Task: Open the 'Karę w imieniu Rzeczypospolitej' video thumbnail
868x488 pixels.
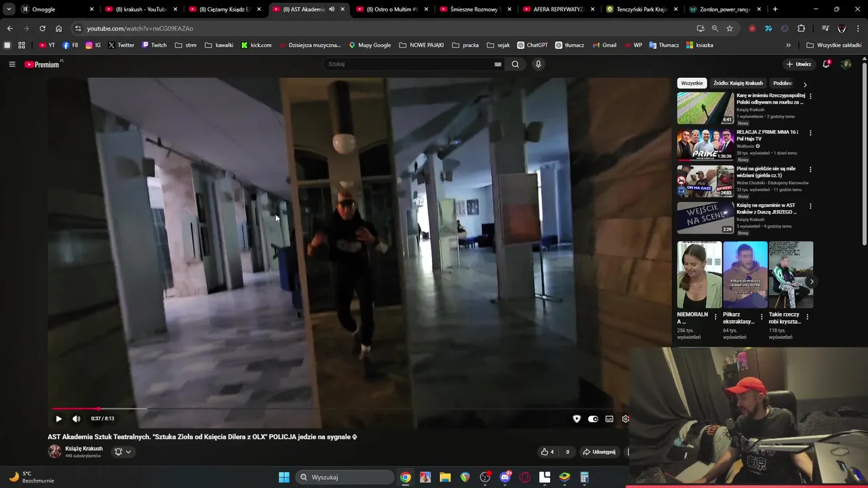Action: click(x=705, y=108)
